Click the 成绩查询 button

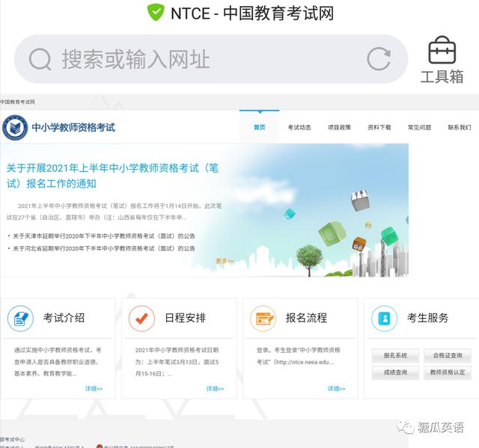coord(395,372)
